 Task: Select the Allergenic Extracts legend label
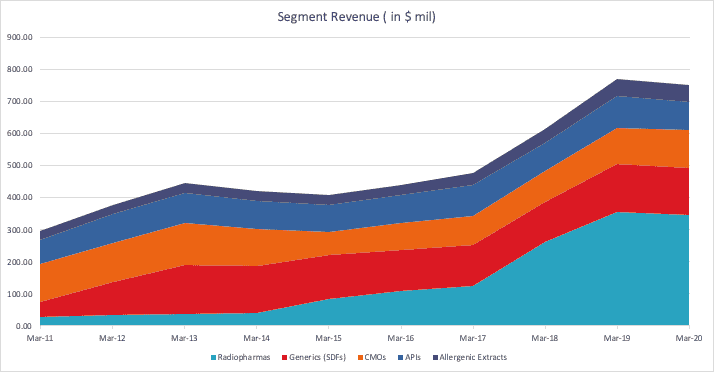[x=473, y=357]
